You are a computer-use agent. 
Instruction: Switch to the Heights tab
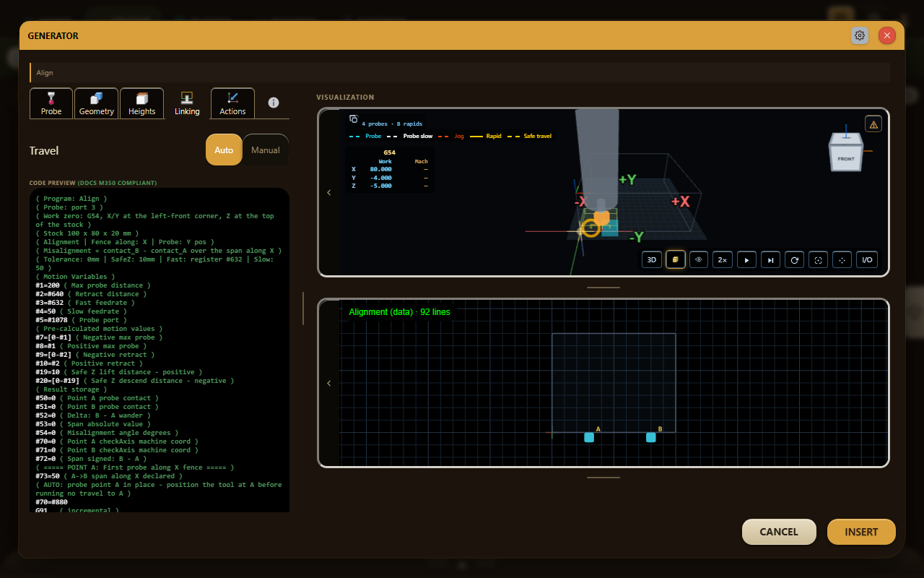point(141,103)
